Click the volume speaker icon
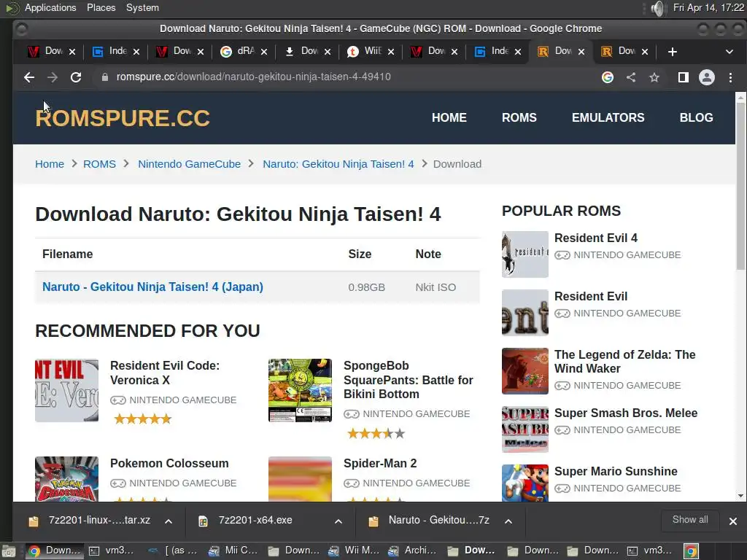This screenshot has width=747, height=560. click(x=658, y=8)
